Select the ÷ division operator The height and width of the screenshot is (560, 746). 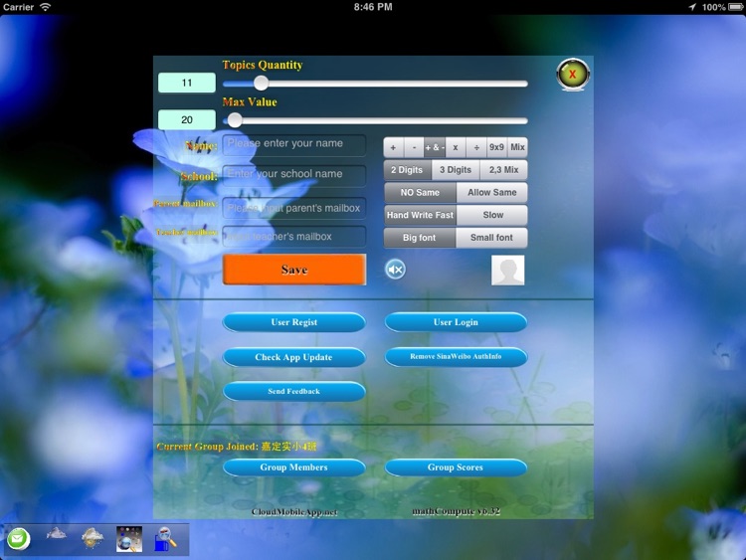point(476,147)
